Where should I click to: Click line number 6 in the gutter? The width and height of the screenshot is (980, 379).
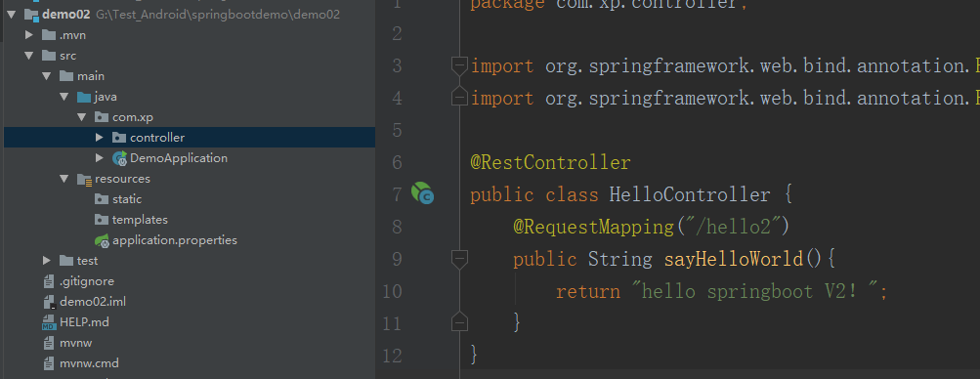coord(397,163)
